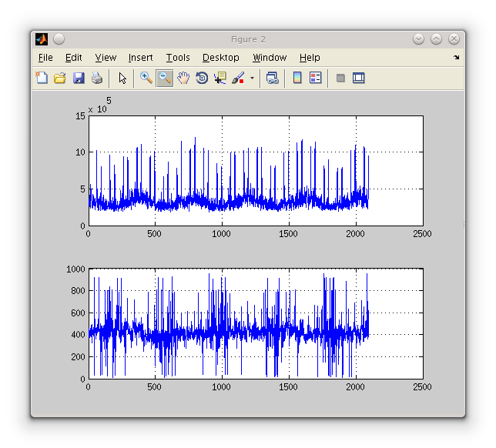Print the figure with the printer icon
Viewport: 496px width, 448px height.
(x=96, y=78)
